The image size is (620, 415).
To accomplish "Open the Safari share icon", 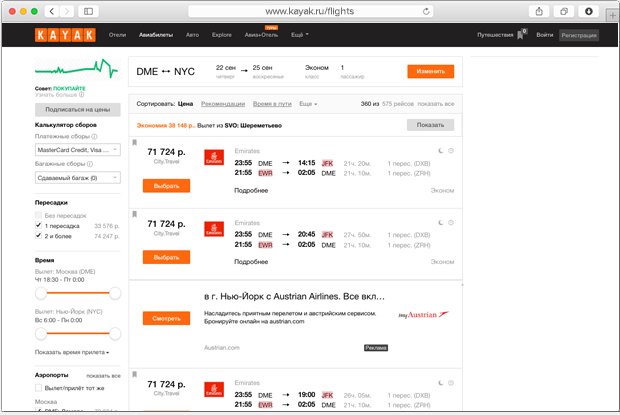I will (x=539, y=11).
